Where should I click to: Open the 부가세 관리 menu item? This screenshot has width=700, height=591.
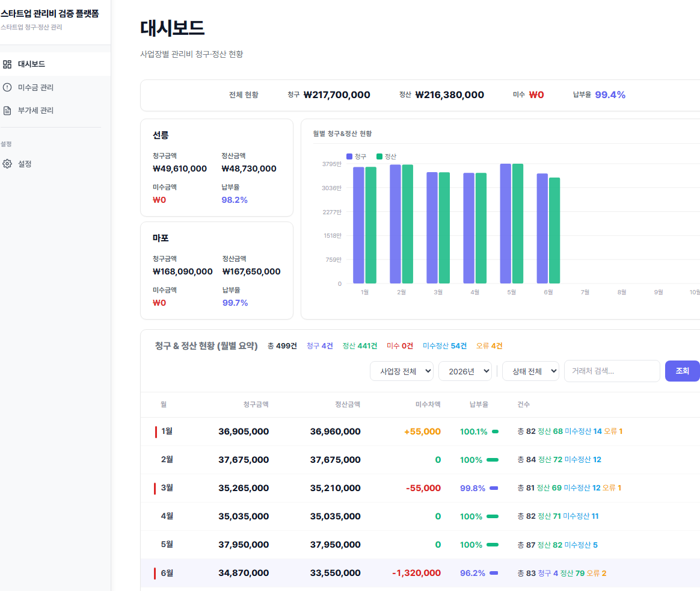point(55,110)
